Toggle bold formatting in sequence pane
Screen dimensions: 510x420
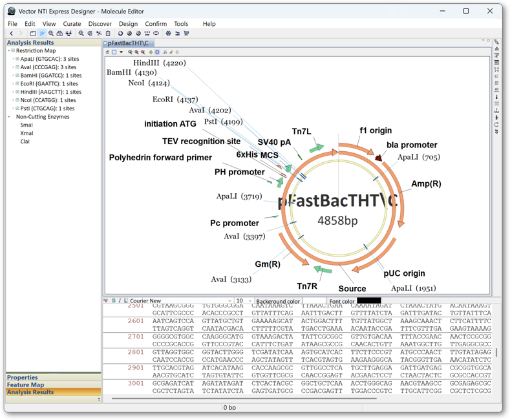pos(114,300)
